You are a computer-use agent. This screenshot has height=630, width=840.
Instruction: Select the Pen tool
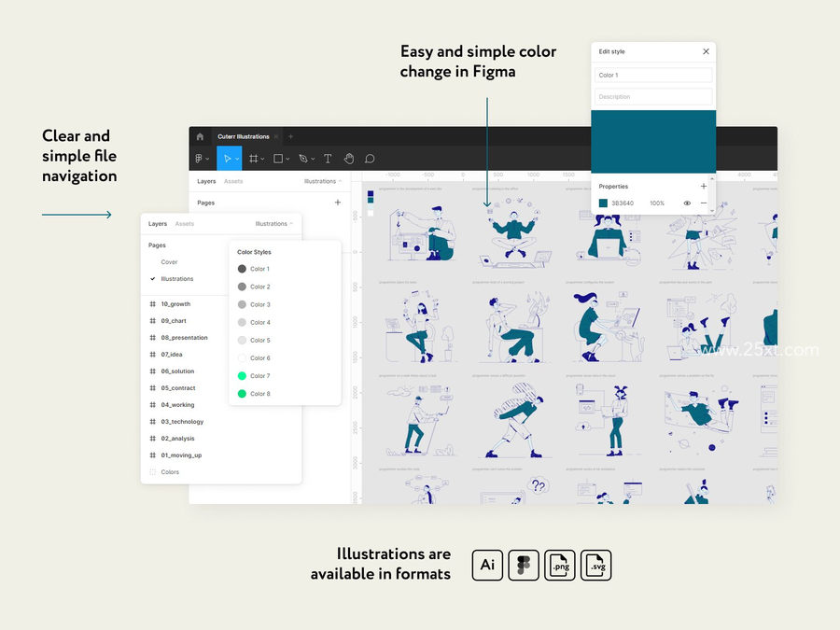[303, 159]
